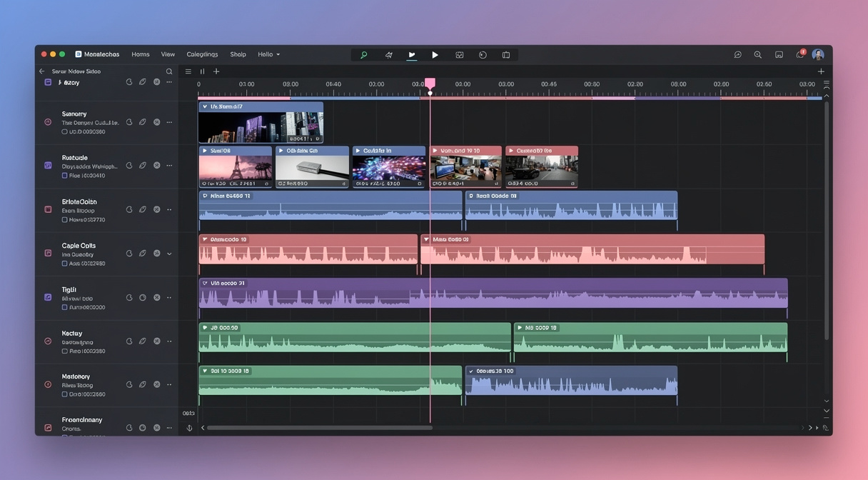Collapse the first pink clip on Caple Colts track
868x480 pixels.
click(x=205, y=239)
